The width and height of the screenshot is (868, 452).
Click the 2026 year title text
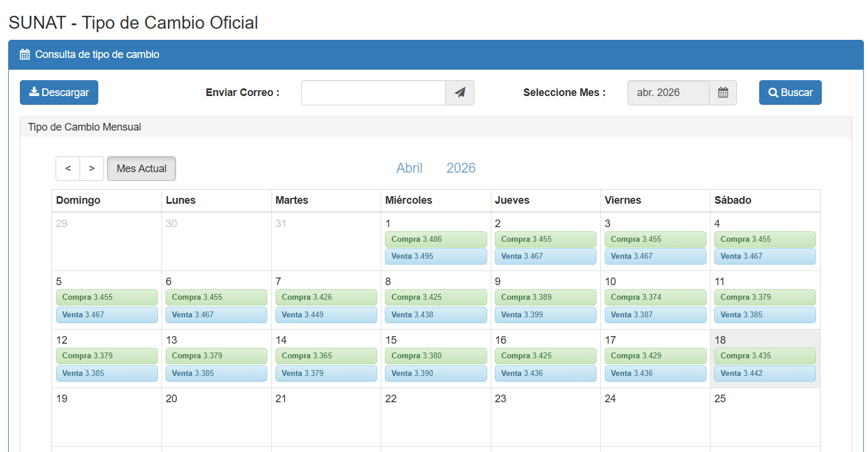tap(461, 169)
